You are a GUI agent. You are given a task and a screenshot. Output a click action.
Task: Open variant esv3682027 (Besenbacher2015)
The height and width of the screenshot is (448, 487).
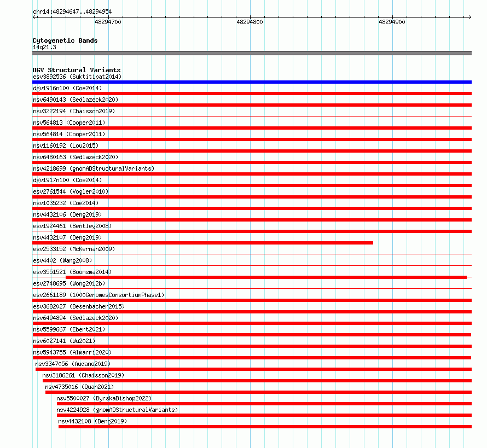[x=79, y=306]
